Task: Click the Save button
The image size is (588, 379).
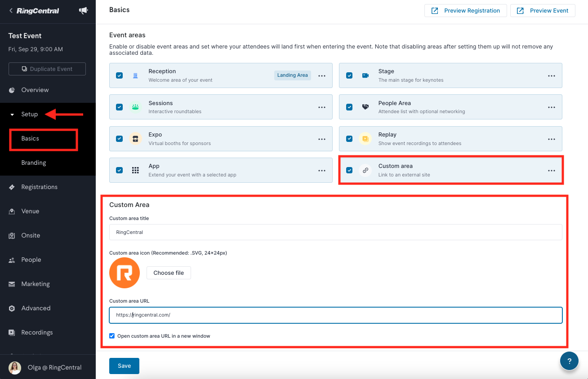Action: tap(124, 366)
